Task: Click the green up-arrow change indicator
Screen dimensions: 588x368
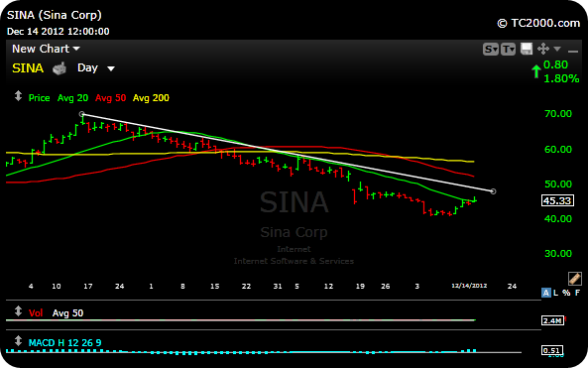Action: pos(536,71)
